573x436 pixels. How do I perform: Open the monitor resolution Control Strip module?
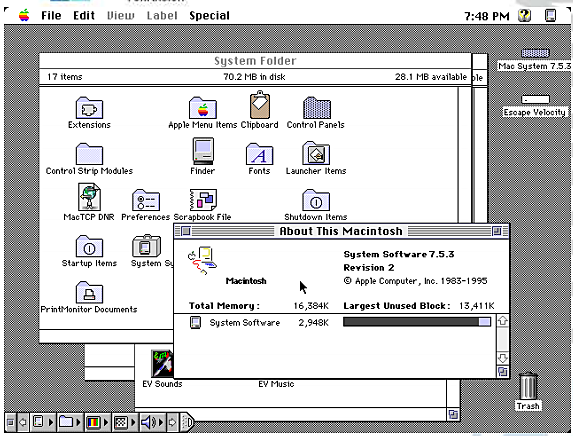tap(125, 422)
